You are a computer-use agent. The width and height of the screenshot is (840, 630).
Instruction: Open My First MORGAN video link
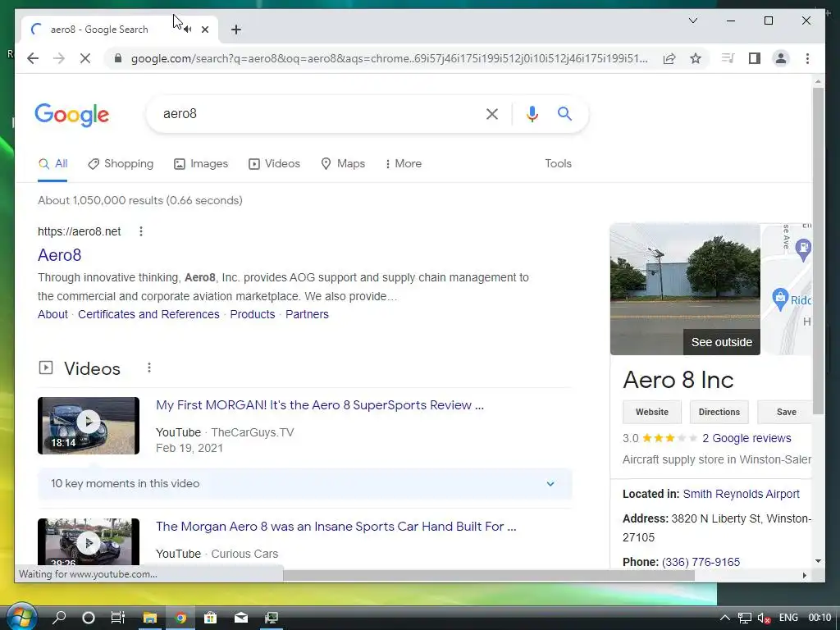[320, 405]
